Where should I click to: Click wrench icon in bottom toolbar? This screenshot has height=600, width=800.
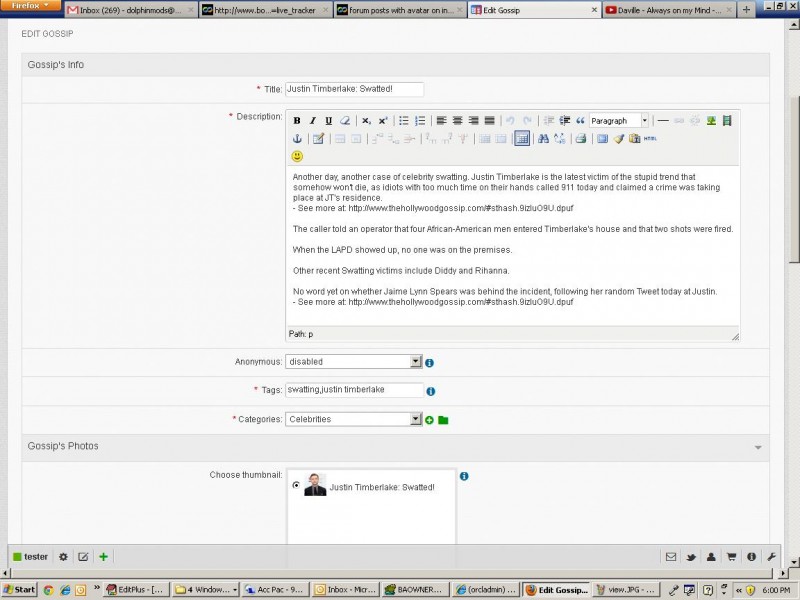click(x=771, y=557)
